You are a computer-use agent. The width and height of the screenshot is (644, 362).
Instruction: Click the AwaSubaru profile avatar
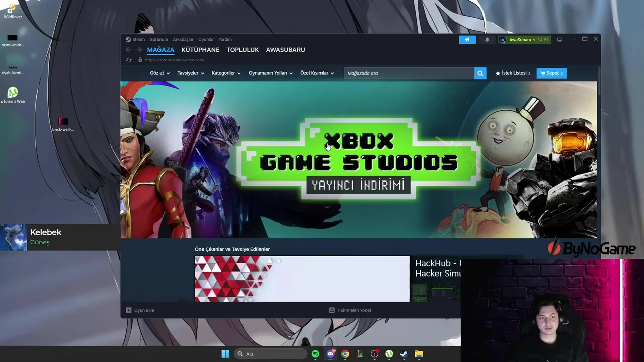502,40
